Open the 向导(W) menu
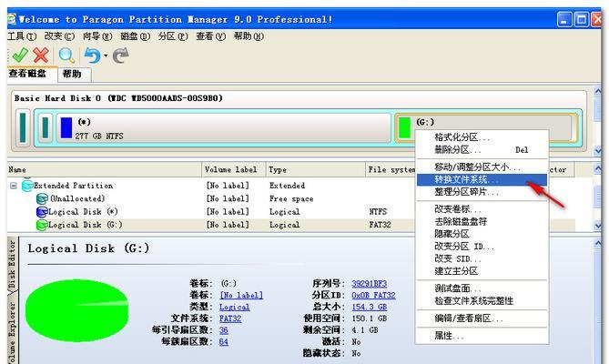Viewport: 609px width, 364px height. coord(97,36)
